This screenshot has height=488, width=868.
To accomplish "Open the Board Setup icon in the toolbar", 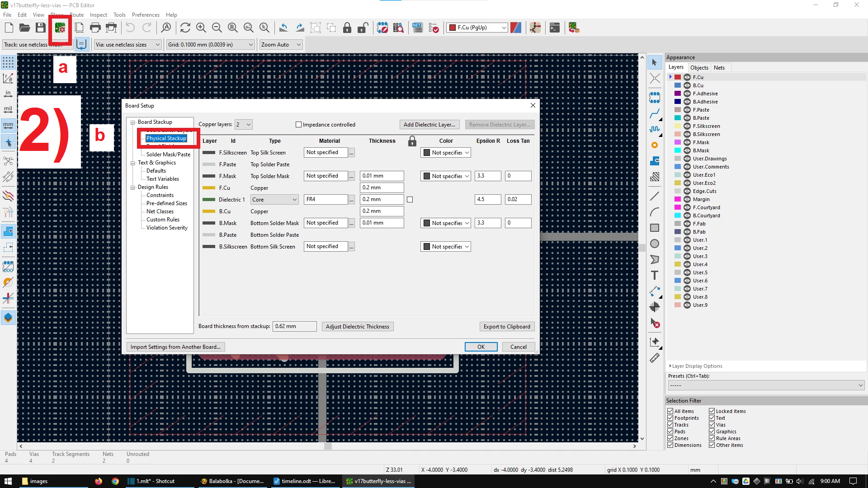I will coord(60,28).
